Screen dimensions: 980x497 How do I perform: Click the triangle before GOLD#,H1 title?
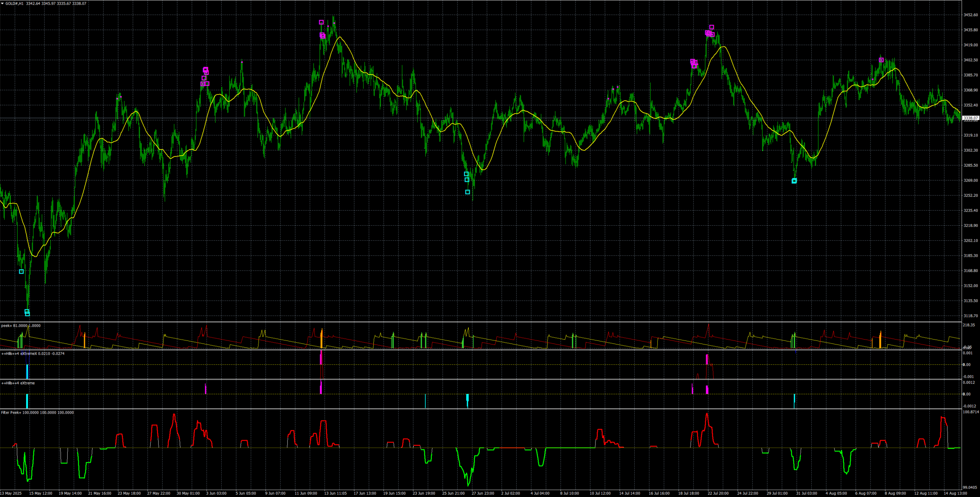coord(2,3)
